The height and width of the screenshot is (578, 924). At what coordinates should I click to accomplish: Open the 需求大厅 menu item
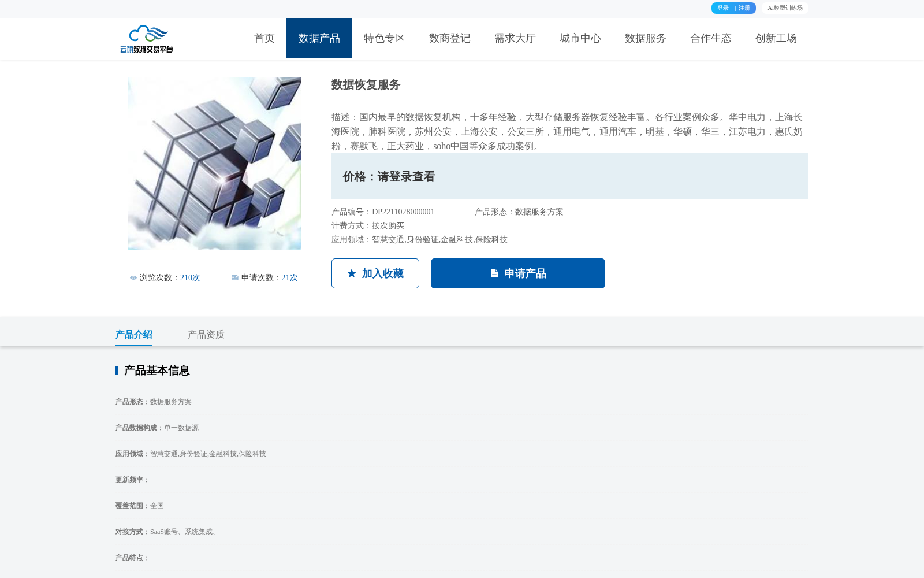[x=515, y=38]
